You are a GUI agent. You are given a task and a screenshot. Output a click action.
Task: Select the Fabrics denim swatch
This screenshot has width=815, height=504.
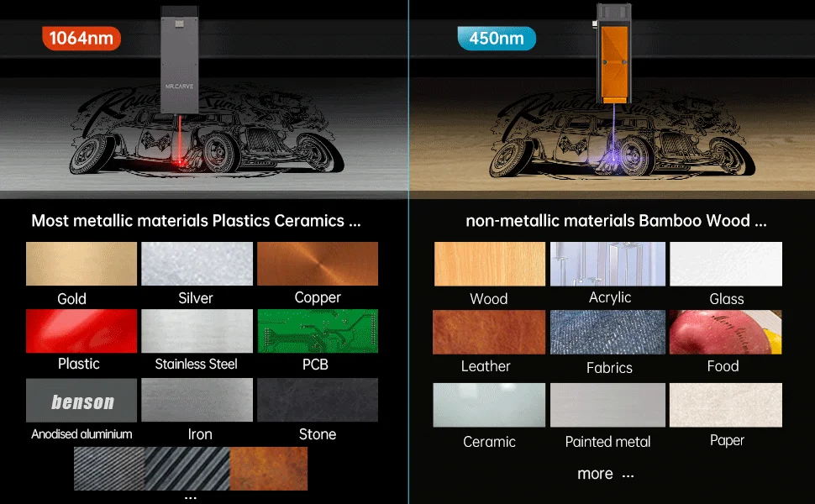click(607, 332)
